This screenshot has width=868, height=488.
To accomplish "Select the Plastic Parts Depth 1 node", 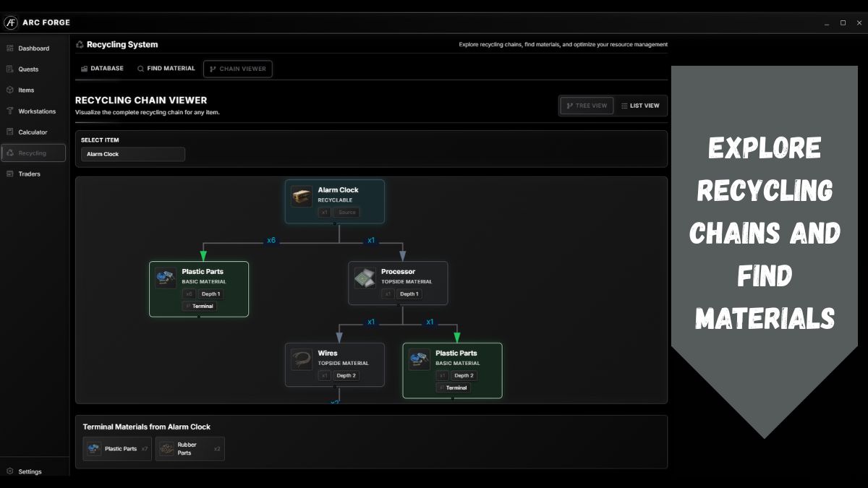I will point(199,289).
